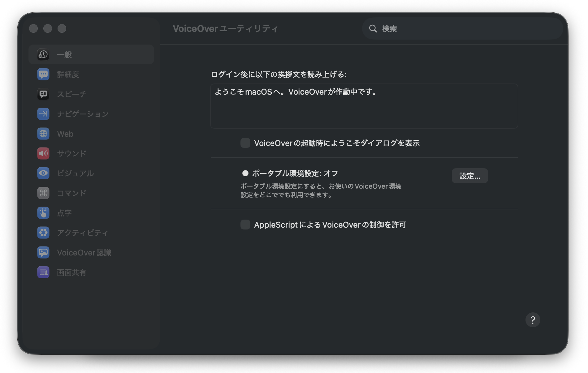This screenshot has width=588, height=373.
Task: Click the 設定... button for portable preferences
Action: [470, 176]
